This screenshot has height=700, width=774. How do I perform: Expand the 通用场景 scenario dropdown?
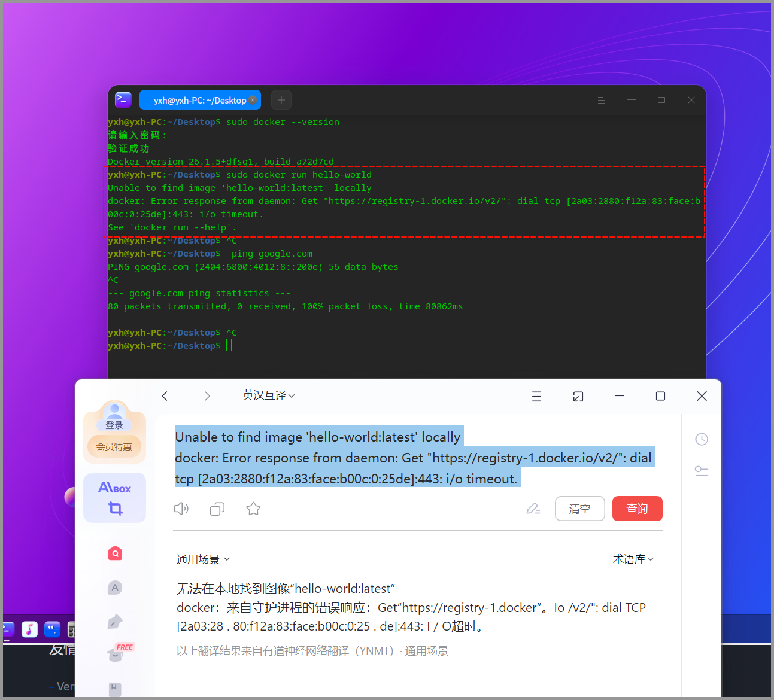203,559
